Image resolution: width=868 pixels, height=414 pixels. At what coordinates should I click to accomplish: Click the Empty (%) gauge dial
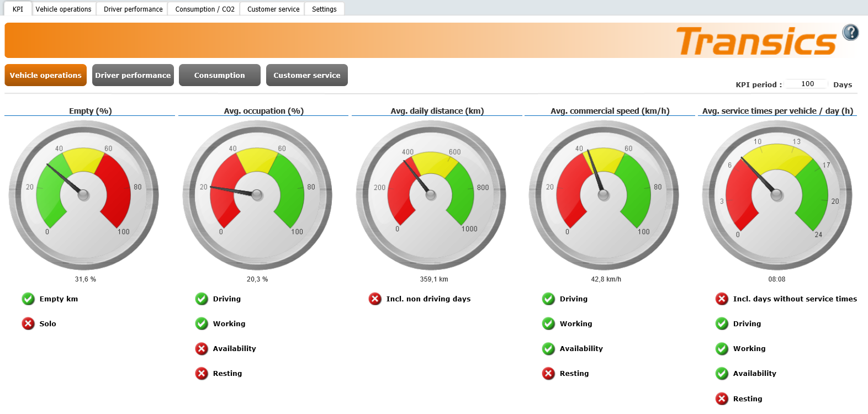tap(84, 195)
